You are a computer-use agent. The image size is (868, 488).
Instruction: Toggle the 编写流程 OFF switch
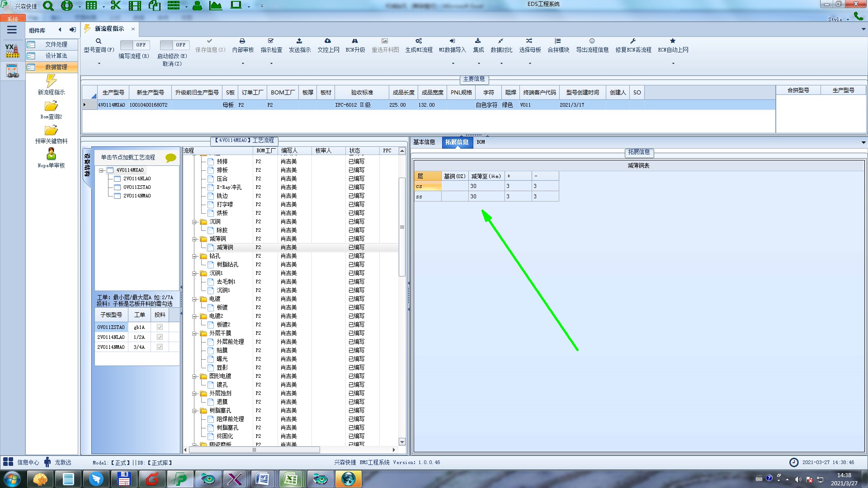pyautogui.click(x=135, y=45)
